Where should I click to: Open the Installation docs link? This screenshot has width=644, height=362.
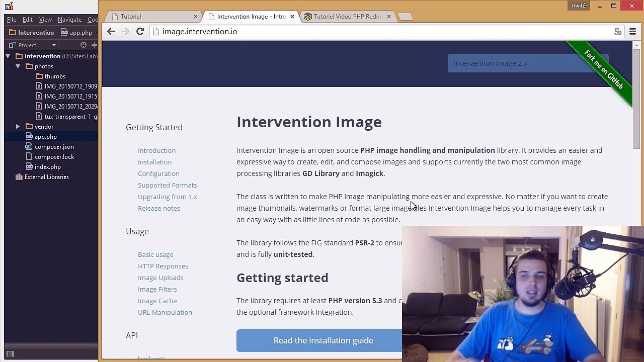[154, 162]
